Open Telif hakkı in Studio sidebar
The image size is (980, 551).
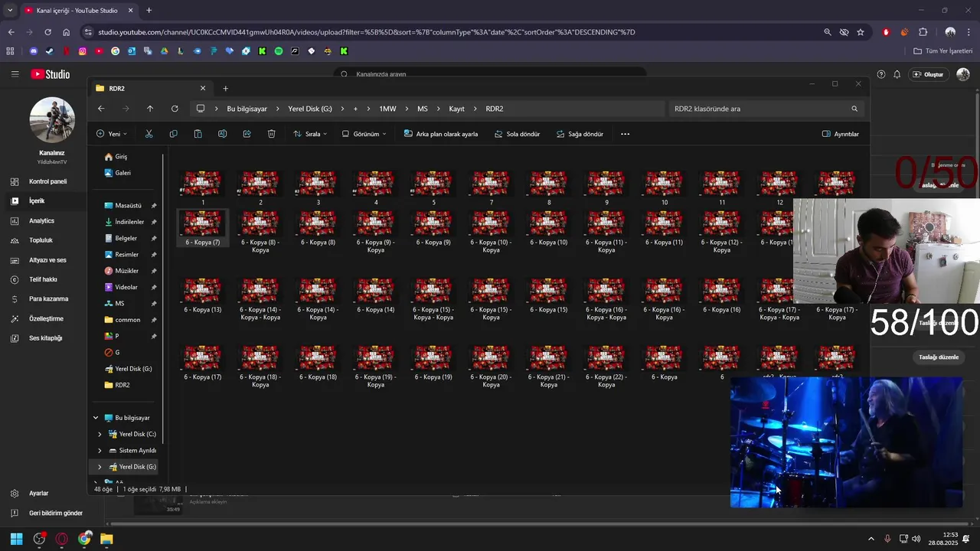[x=43, y=279]
